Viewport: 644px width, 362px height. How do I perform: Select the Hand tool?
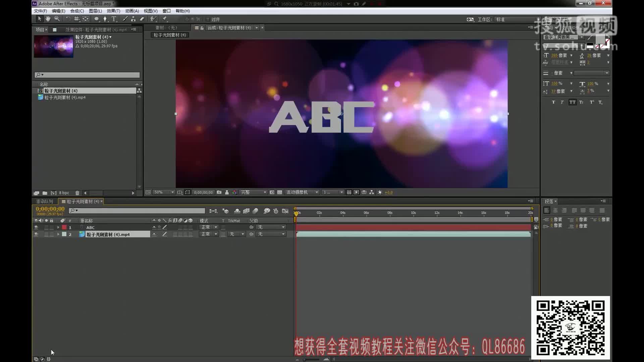pos(48,19)
